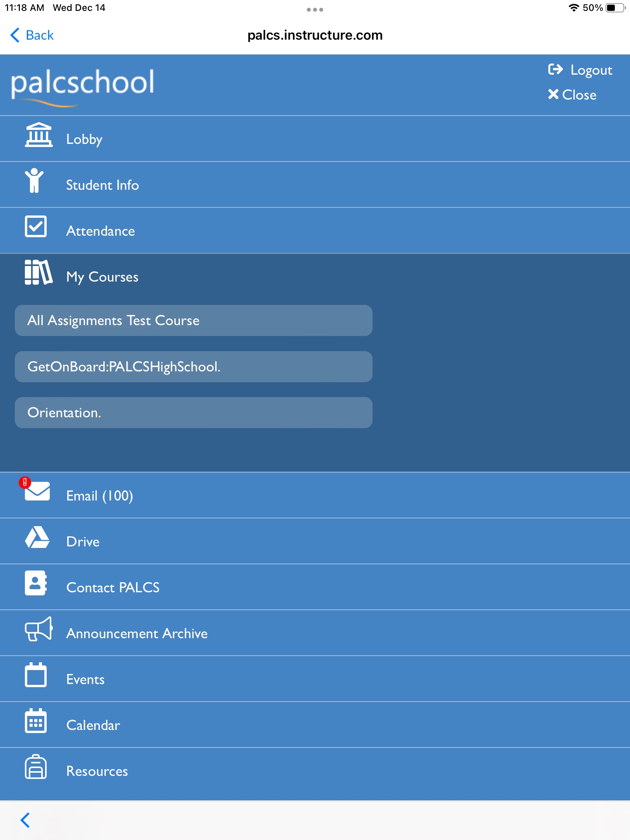Tap the bottom browser back chevron
630x840 pixels.
pyautogui.click(x=25, y=820)
